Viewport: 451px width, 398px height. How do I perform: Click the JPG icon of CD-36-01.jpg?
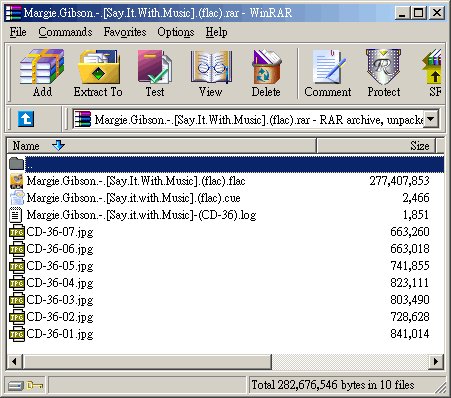[17, 334]
